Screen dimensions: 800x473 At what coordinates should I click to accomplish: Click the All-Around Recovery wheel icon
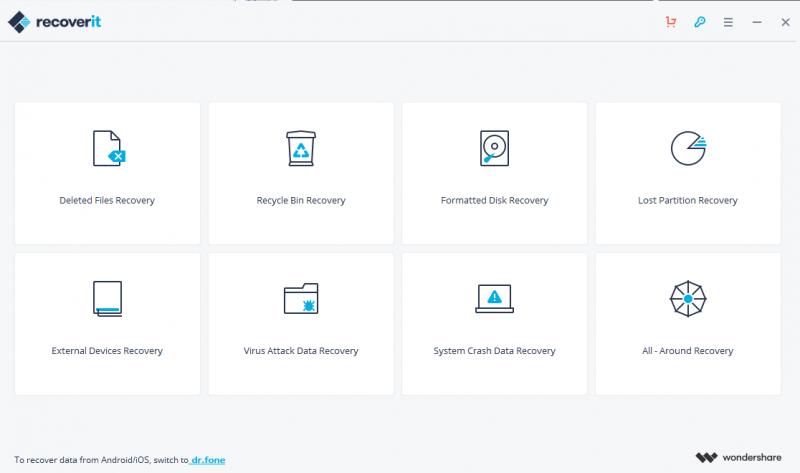(x=688, y=298)
